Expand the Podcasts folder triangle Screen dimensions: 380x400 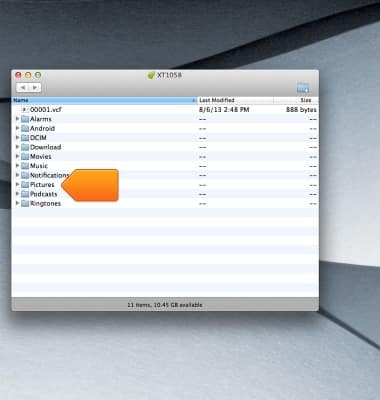(17, 193)
